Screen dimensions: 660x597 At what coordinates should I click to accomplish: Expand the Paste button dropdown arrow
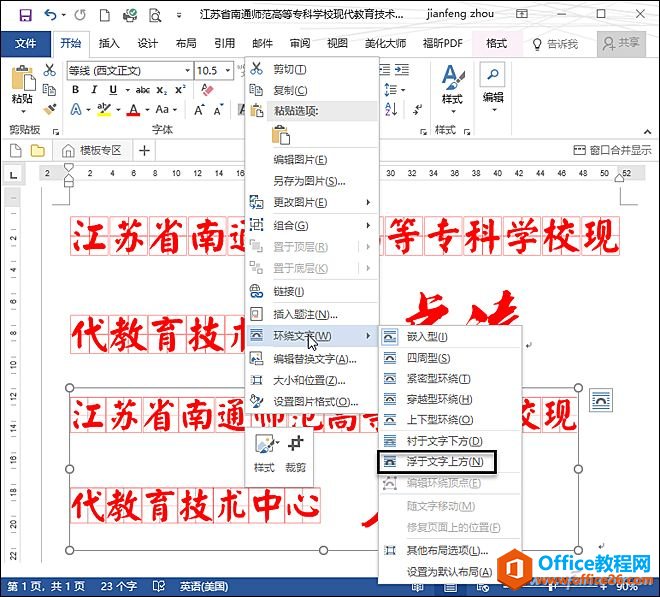23,112
